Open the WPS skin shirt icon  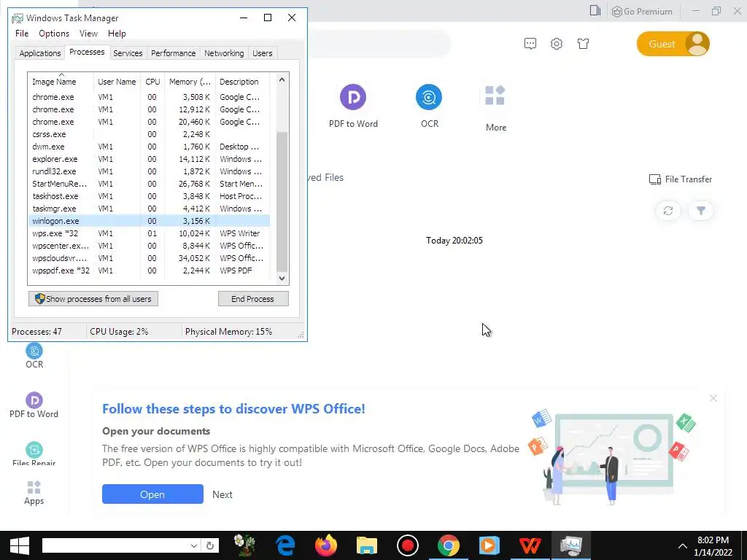[x=583, y=44]
